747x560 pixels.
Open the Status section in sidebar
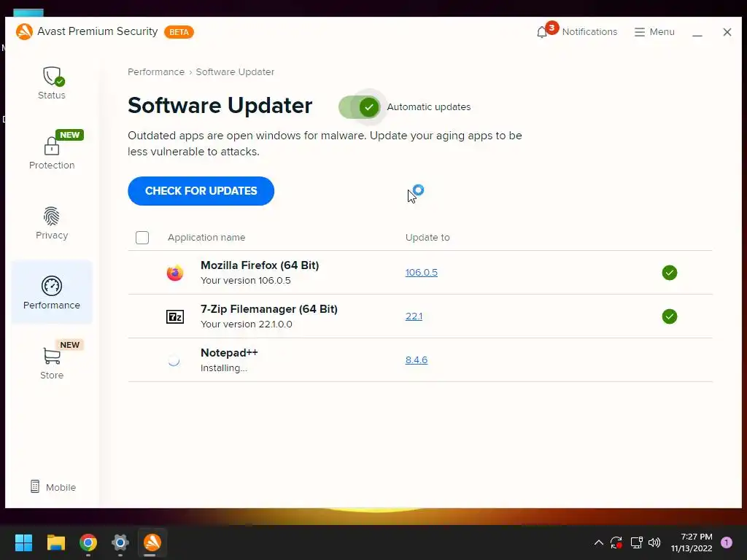pos(52,83)
